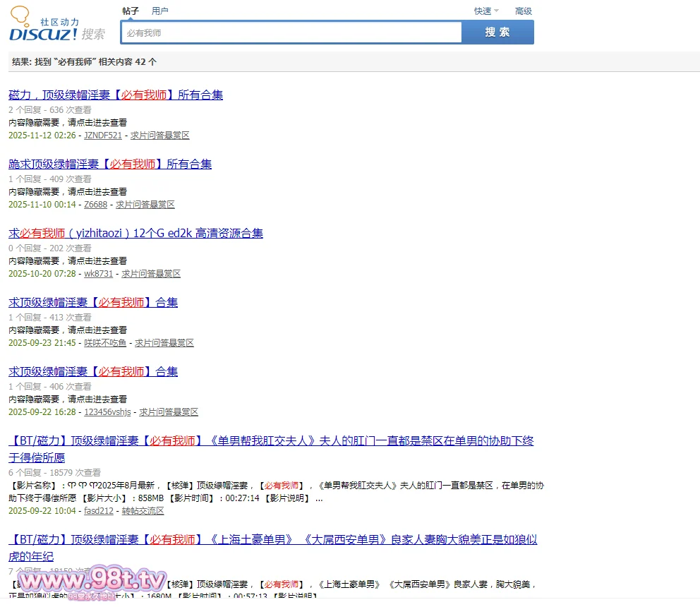Open result title posted 2025-09-23 21:45
This screenshot has width=700, height=607.
pos(93,303)
